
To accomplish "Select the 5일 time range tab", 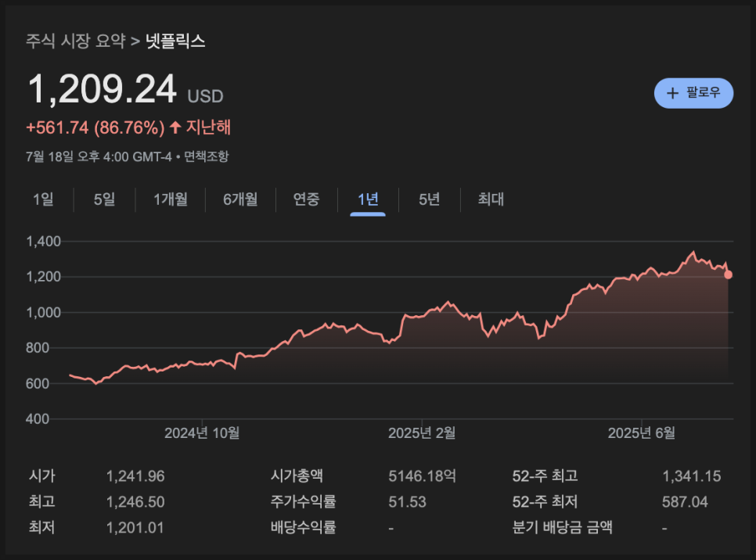I will [105, 199].
